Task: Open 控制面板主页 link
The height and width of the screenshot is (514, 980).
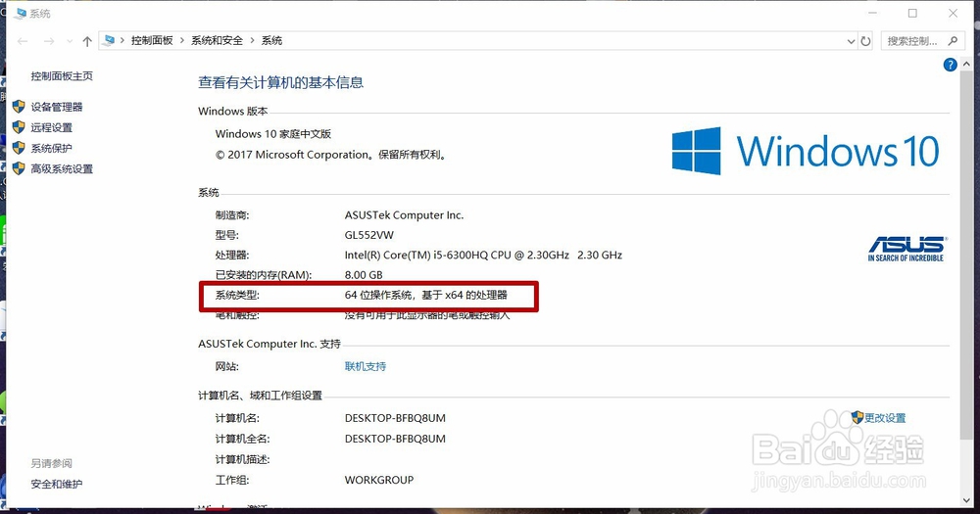Action: [x=62, y=76]
